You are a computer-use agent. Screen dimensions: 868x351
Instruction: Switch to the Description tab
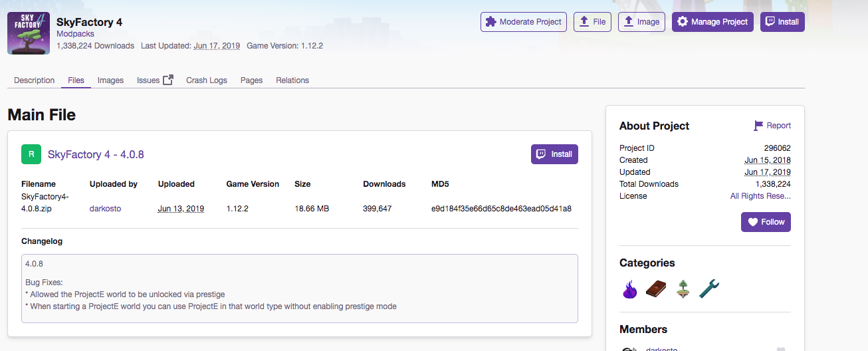[35, 80]
